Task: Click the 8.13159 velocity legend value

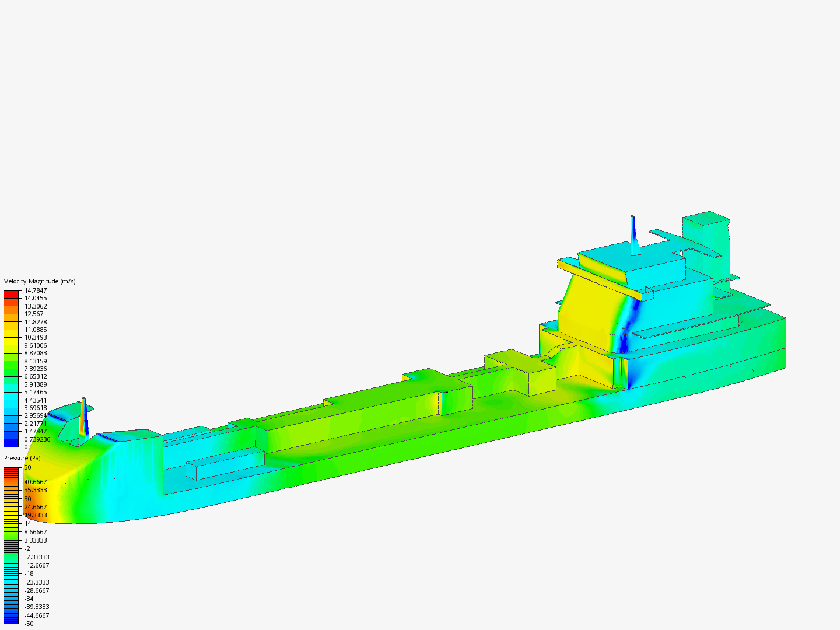Action: [36, 361]
